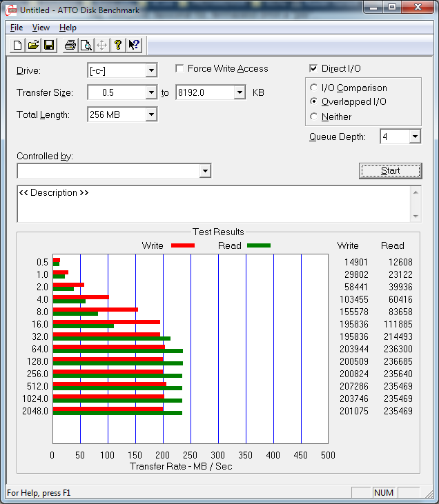Close the ATTO Disk Benchmark window
The height and width of the screenshot is (504, 439).
point(418,8)
